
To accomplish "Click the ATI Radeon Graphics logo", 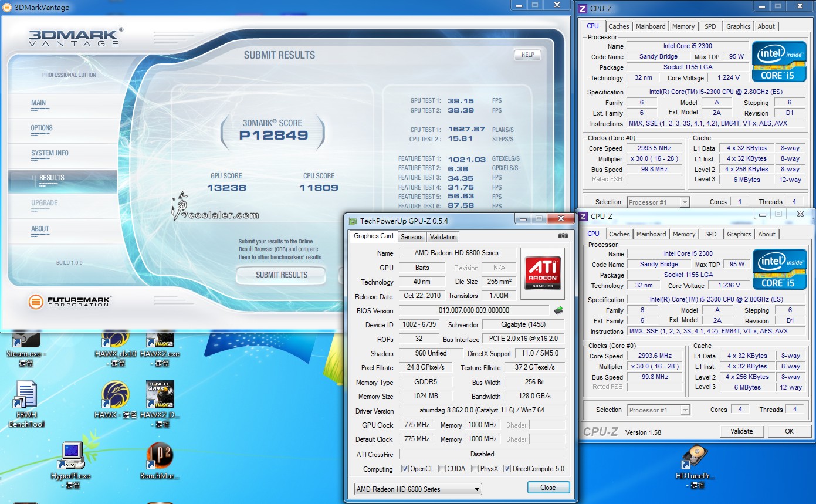I will (x=542, y=273).
